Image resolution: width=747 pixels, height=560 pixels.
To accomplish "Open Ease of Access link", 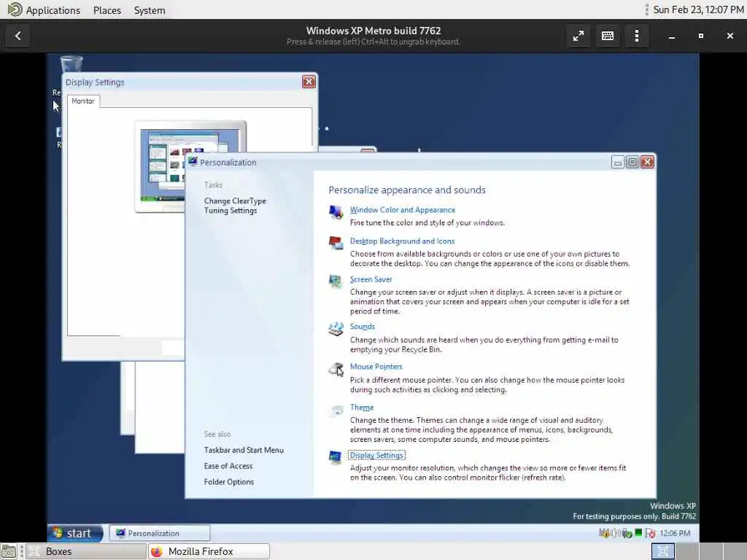I will (228, 466).
